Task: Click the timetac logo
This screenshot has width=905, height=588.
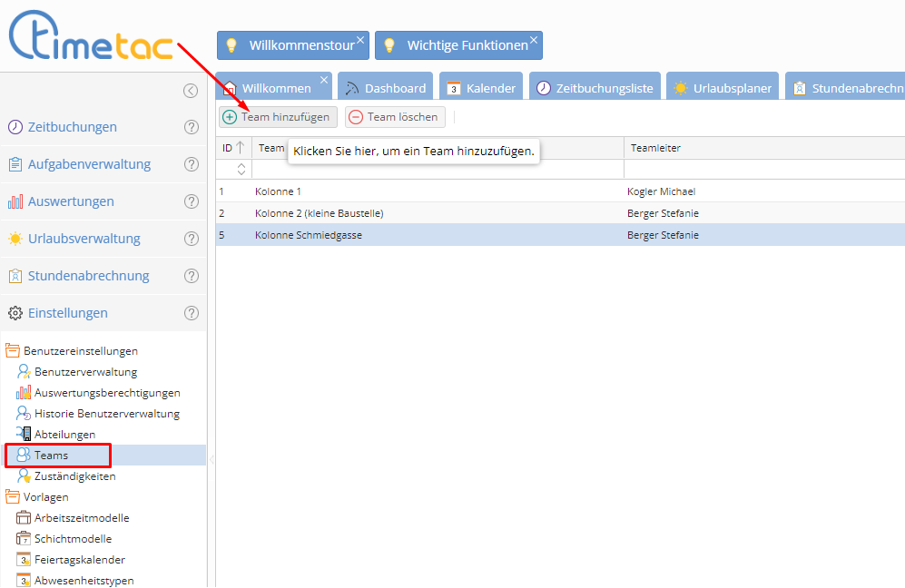Action: (x=91, y=41)
